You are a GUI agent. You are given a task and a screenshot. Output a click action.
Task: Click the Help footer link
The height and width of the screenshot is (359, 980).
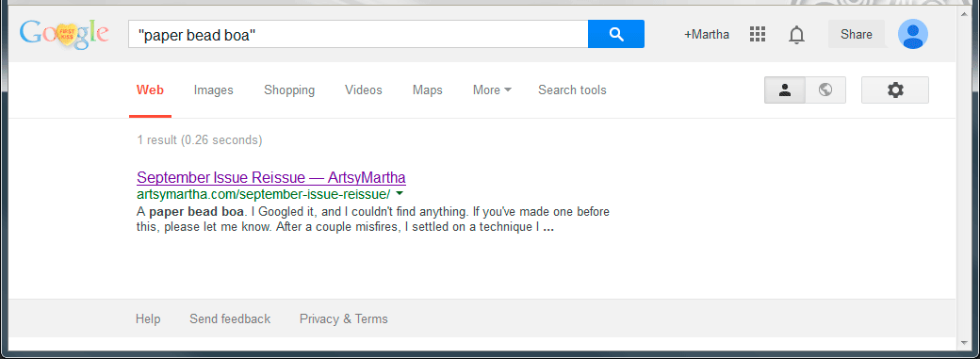click(x=148, y=319)
